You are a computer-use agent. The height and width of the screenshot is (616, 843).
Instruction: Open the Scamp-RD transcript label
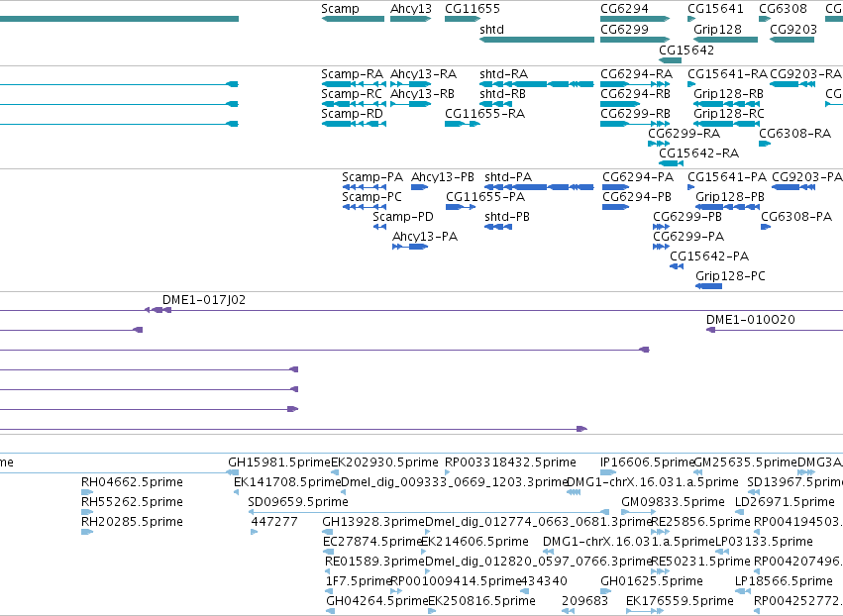[352, 114]
